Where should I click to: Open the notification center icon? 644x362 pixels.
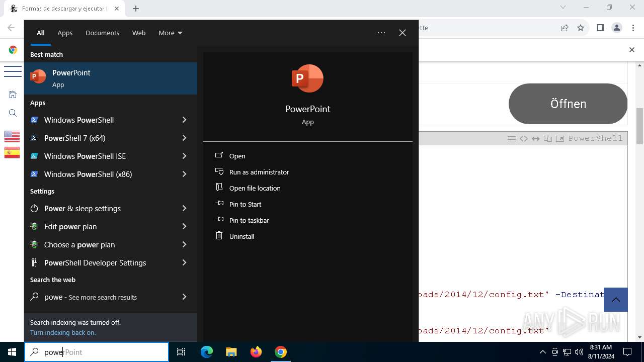(x=627, y=352)
